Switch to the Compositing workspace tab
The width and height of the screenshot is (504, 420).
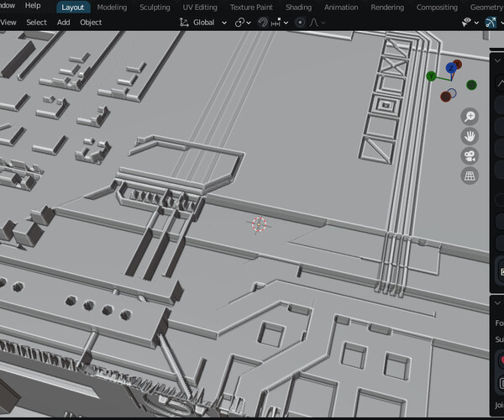pyautogui.click(x=437, y=8)
